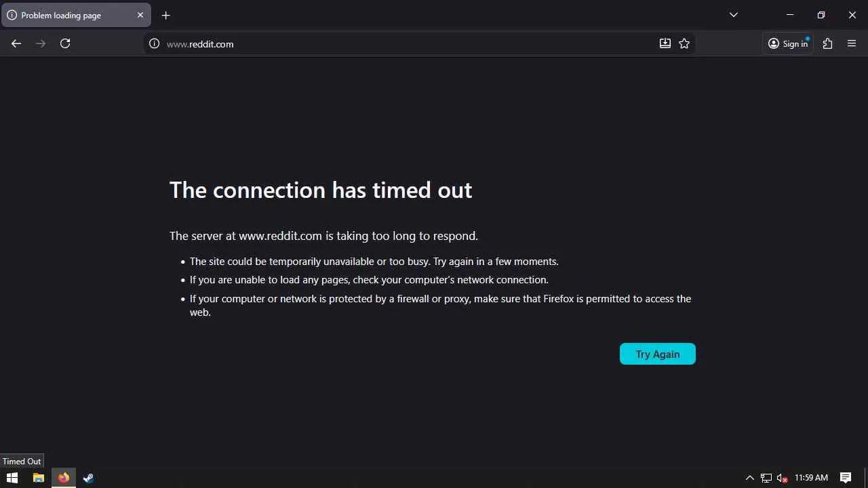Open a new tab with plus button
Image resolution: width=868 pixels, height=488 pixels.
[166, 15]
